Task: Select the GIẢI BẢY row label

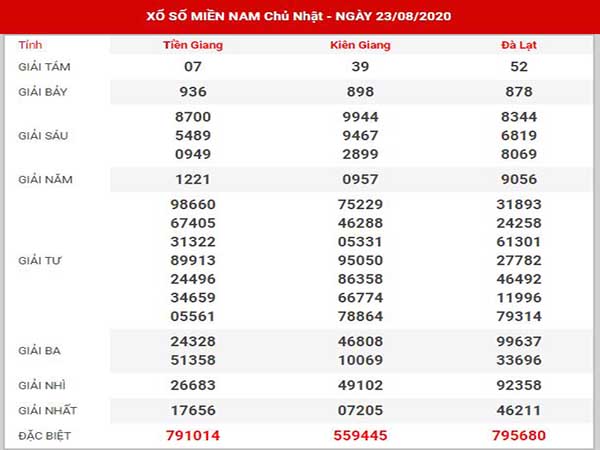Action: point(45,91)
